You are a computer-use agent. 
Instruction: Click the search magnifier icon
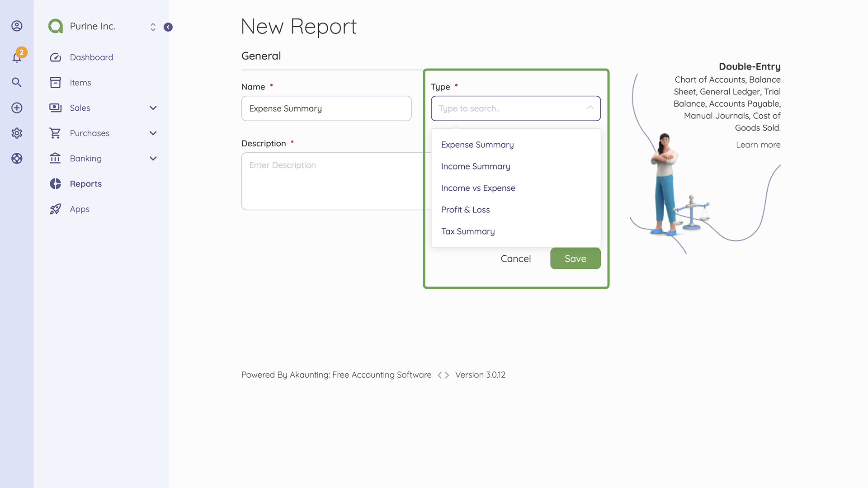click(x=17, y=82)
